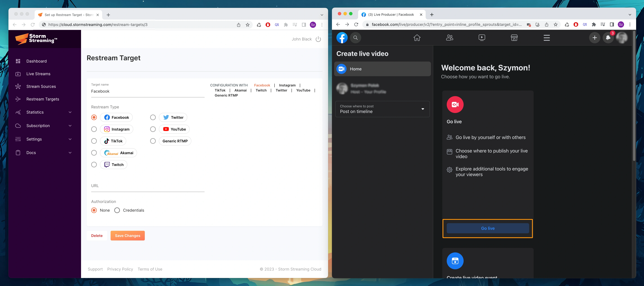Select the YouTube restream type
644x286 pixels.
pyautogui.click(x=153, y=129)
